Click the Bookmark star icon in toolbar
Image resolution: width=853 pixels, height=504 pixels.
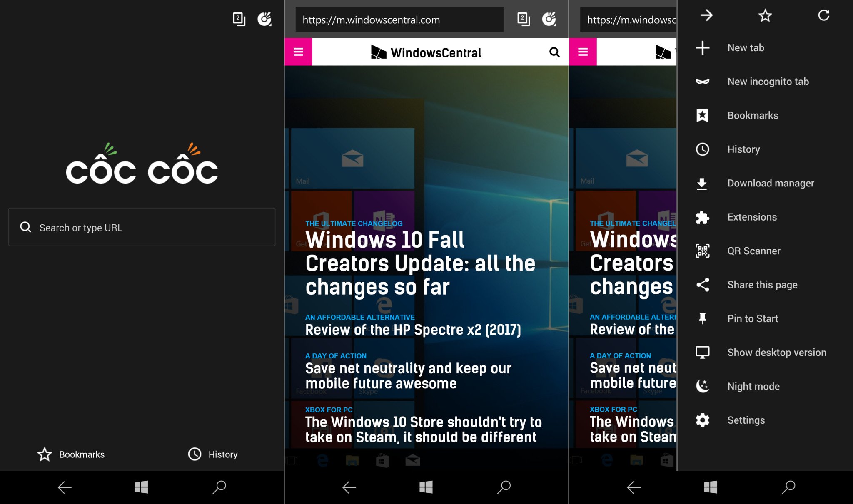766,16
